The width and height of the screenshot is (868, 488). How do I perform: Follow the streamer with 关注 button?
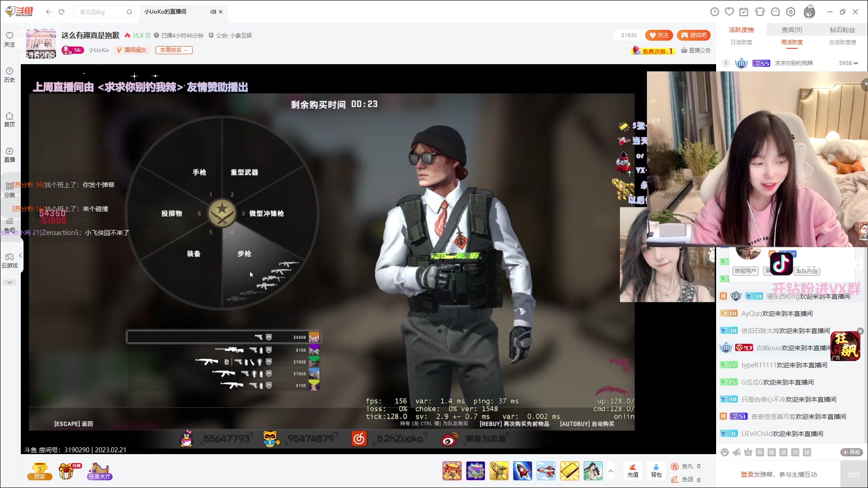[659, 35]
